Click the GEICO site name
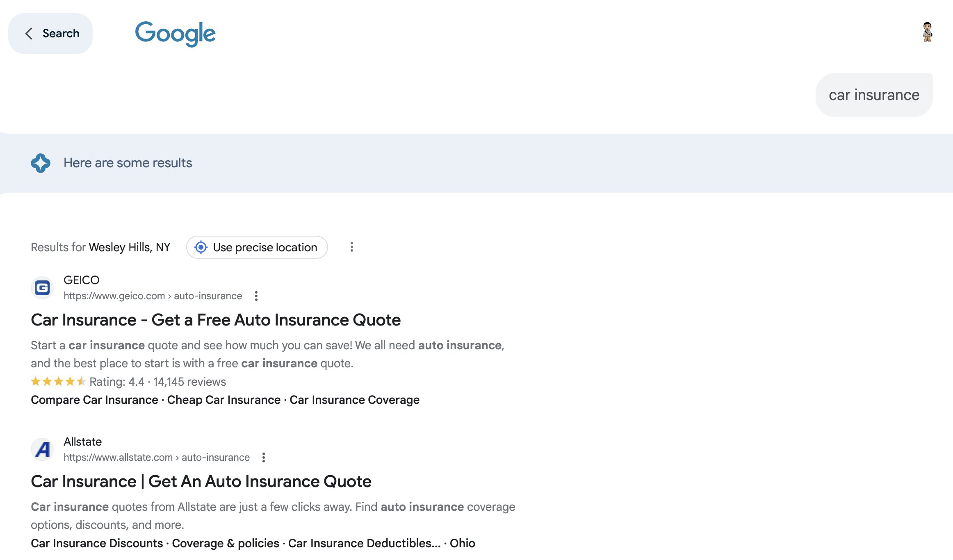953x560 pixels. pos(81,280)
